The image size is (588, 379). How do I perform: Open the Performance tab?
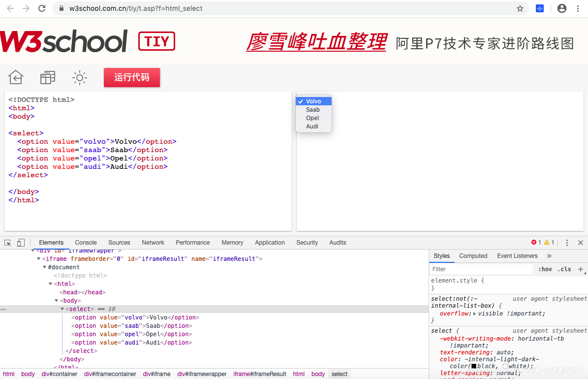pyautogui.click(x=193, y=243)
